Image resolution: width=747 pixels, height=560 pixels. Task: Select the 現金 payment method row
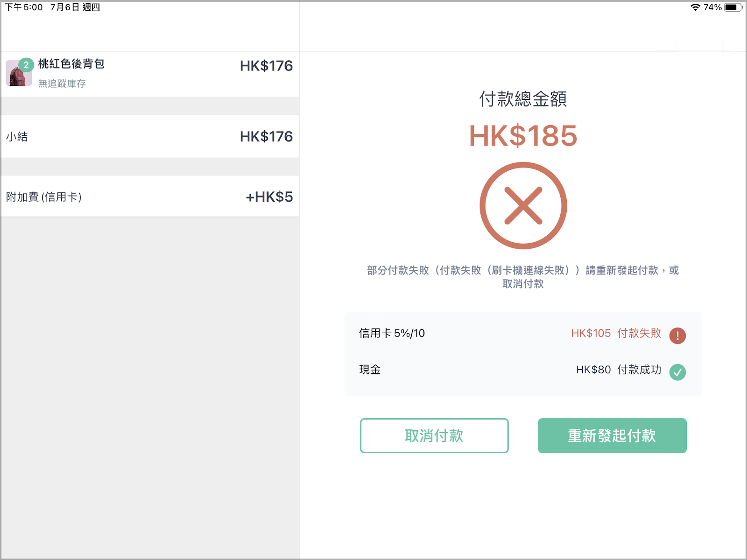coord(523,370)
